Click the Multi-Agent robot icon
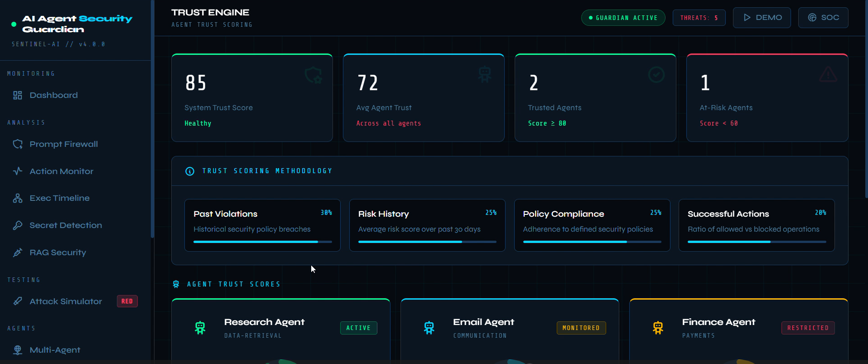The height and width of the screenshot is (364, 868). pos(18,350)
